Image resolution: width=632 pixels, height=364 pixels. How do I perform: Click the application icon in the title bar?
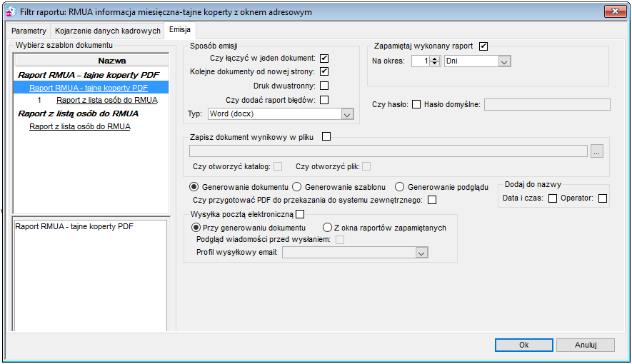pos(11,11)
